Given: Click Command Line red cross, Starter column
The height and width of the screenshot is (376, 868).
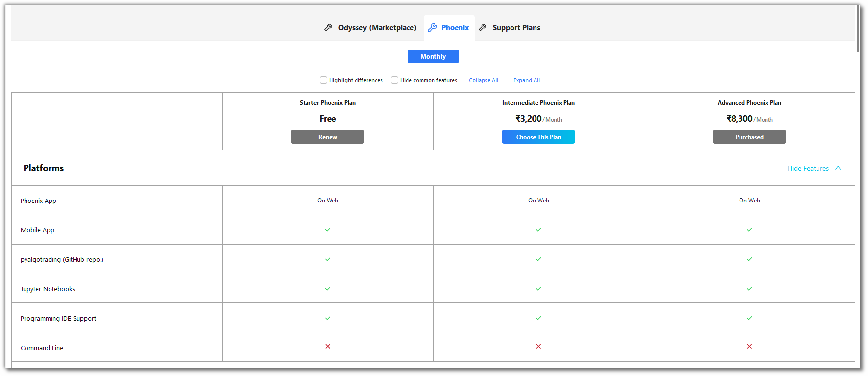Looking at the screenshot, I should 328,346.
